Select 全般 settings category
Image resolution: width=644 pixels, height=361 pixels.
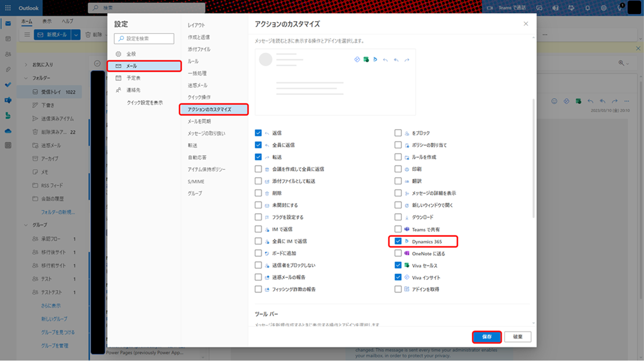(x=144, y=54)
